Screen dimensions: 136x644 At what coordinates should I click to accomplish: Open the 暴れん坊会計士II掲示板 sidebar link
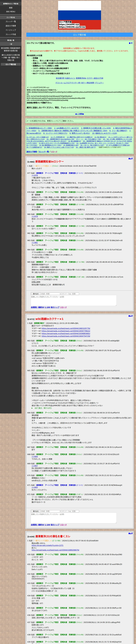[x=11, y=58]
